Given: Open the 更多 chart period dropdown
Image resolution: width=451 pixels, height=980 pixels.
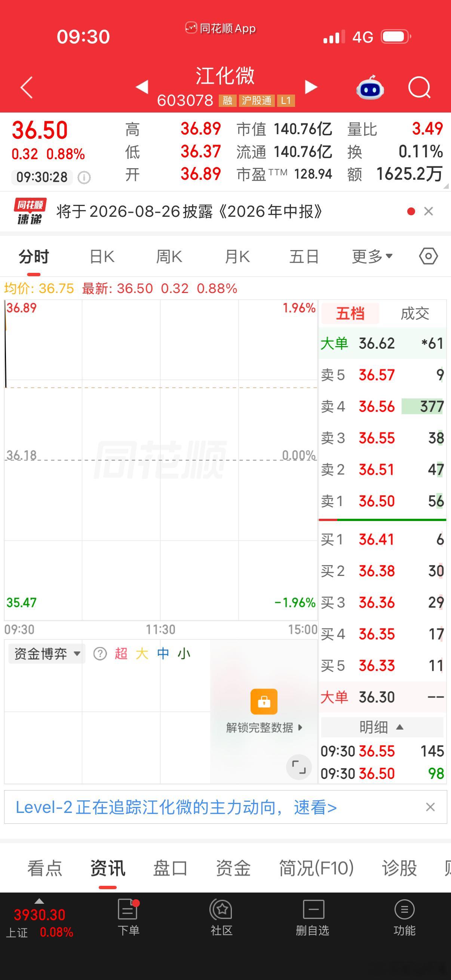Looking at the screenshot, I should (x=372, y=257).
